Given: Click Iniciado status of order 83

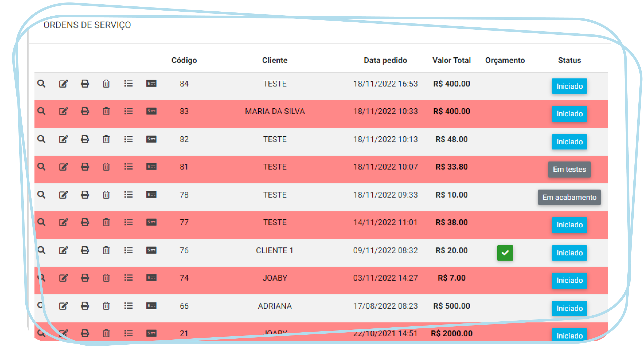Looking at the screenshot, I should pos(569,114).
